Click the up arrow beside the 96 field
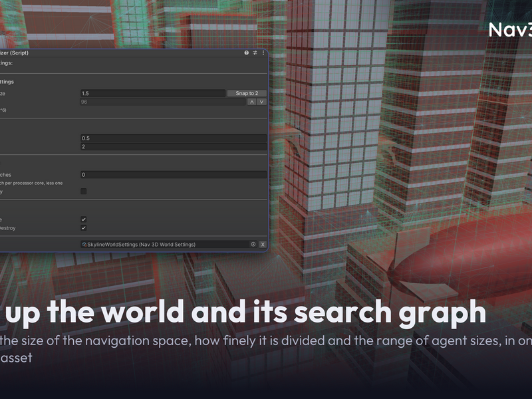 click(251, 102)
